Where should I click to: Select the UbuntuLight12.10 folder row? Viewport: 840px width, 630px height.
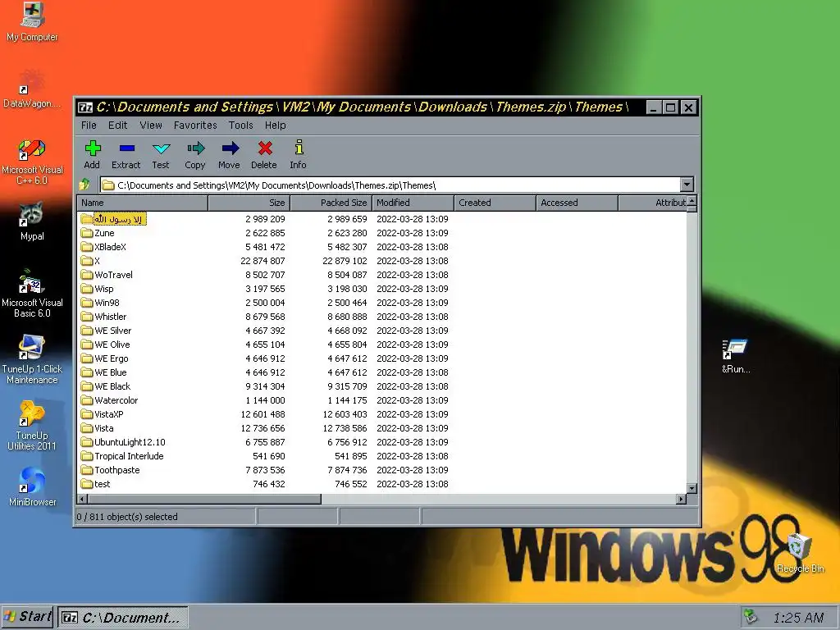point(382,442)
